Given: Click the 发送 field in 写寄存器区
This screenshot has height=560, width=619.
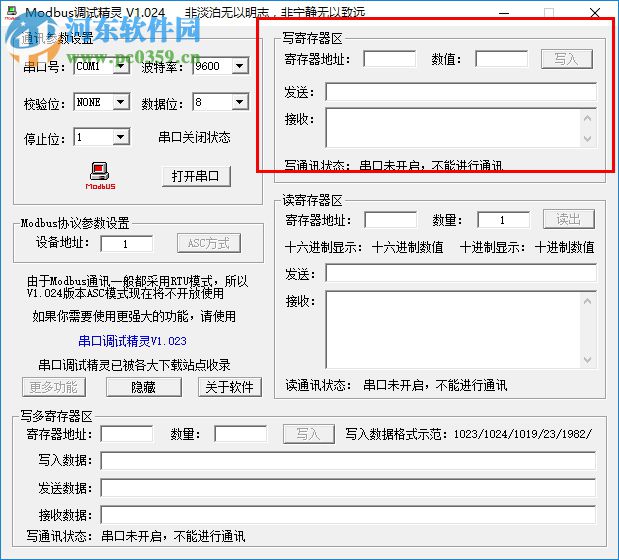Looking at the screenshot, I should coord(461,92).
